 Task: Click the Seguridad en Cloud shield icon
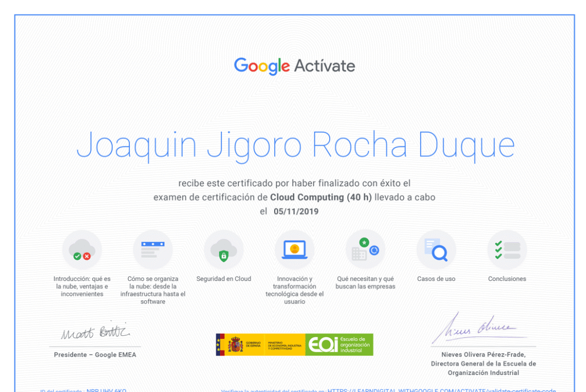point(224,250)
